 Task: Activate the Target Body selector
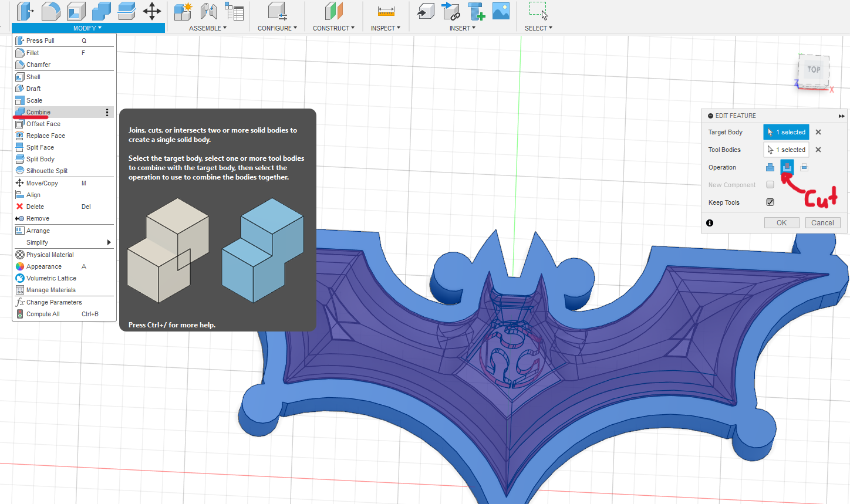click(x=786, y=132)
